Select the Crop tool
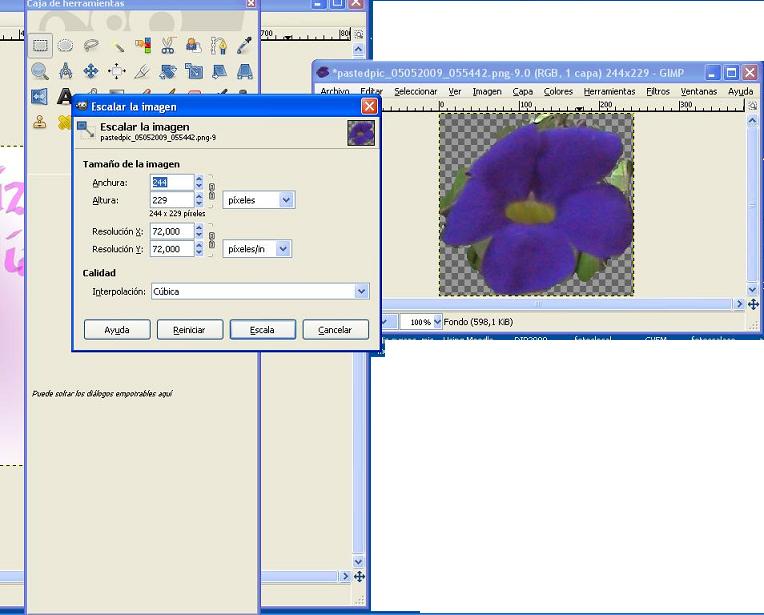 coord(143,71)
